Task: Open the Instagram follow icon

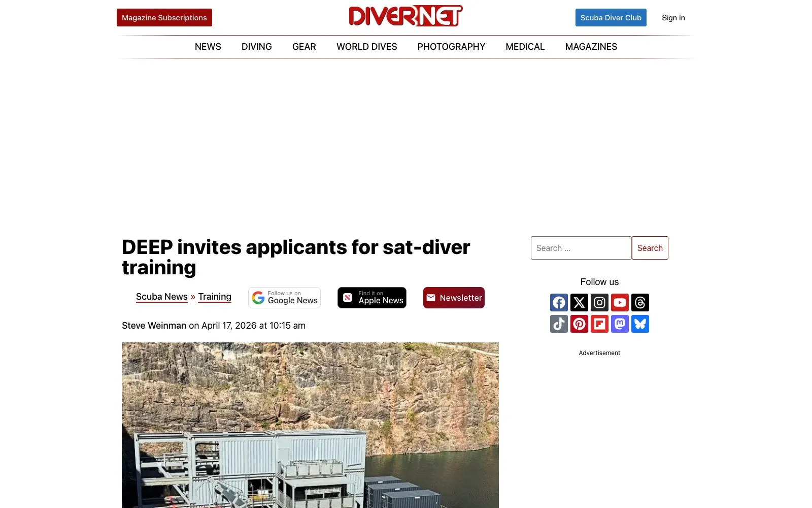Action: click(599, 303)
